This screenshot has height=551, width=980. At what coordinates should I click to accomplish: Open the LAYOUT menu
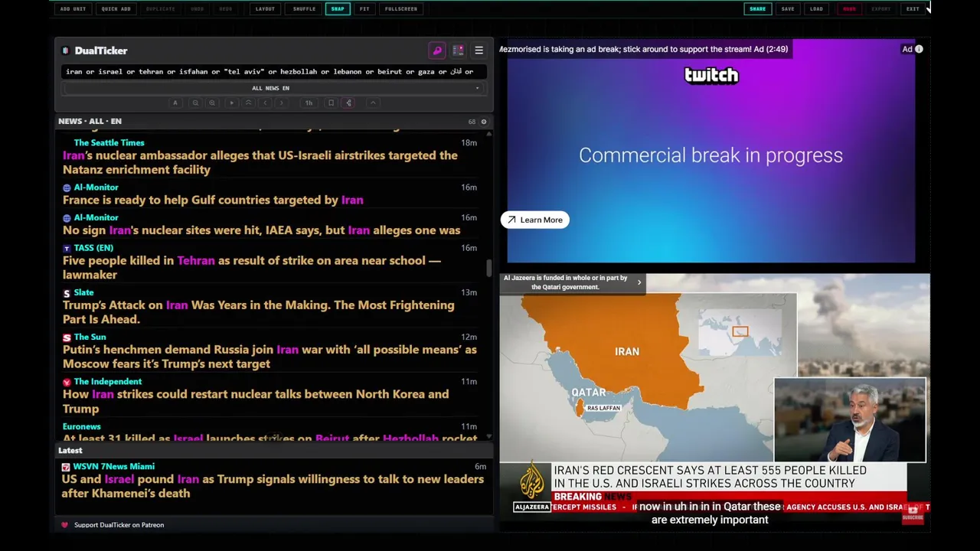(x=265, y=9)
